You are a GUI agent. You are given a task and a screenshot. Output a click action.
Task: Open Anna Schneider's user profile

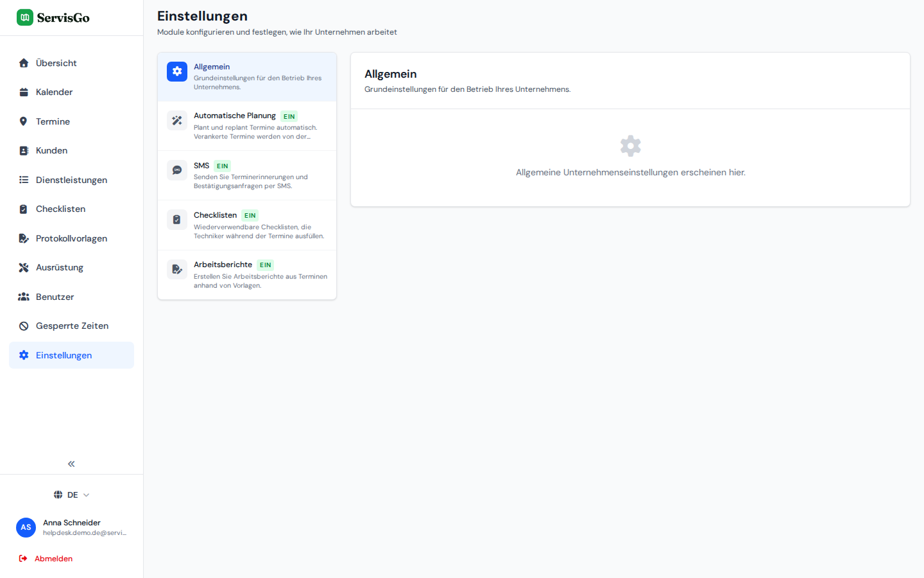coord(71,527)
